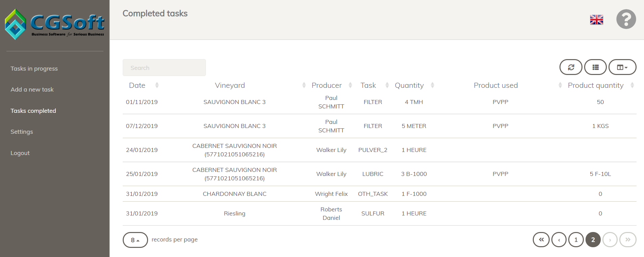Image resolution: width=644 pixels, height=257 pixels.
Task: Open records per page dropdown
Action: point(135,240)
